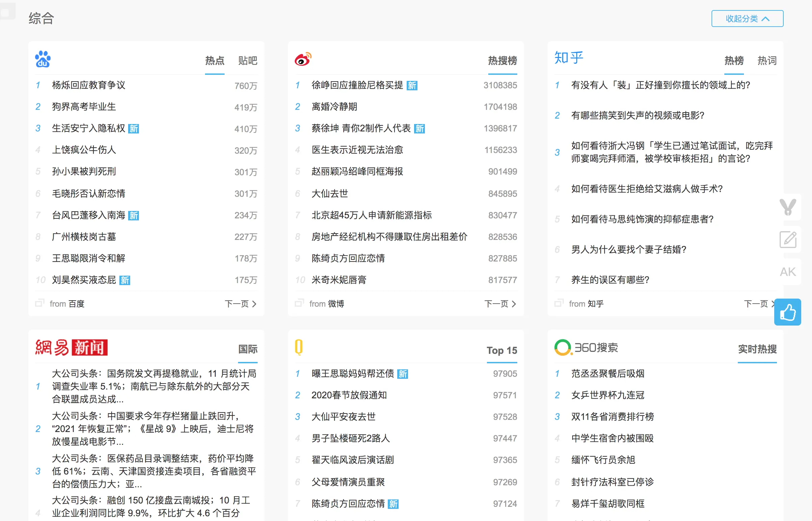Click the 360 search logo
Screen dimensions: 812x521
coord(586,347)
